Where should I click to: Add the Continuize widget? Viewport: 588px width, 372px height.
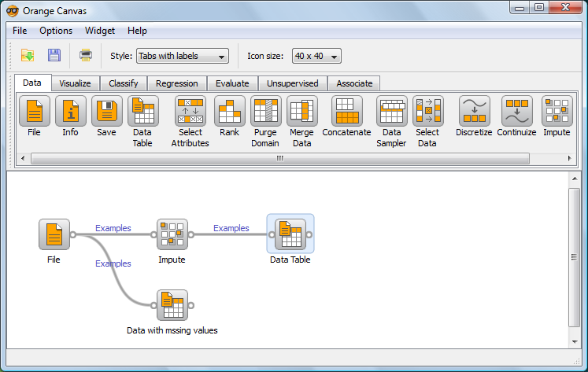tap(516, 111)
